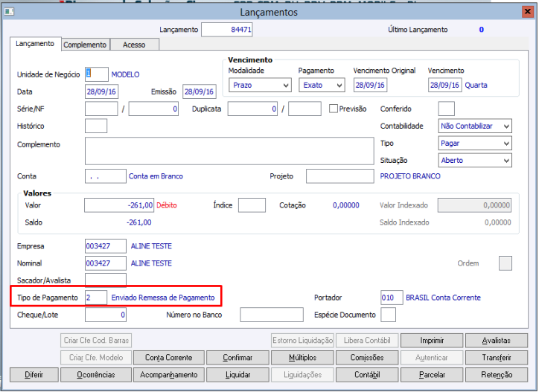Image resolution: width=539 pixels, height=392 pixels.
Task: Click the Conferido field
Action: 446,109
